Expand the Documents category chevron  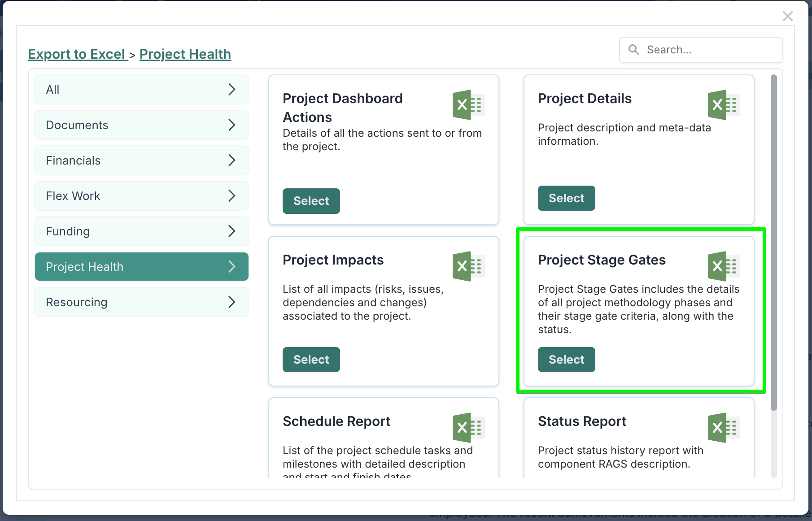[x=232, y=125]
